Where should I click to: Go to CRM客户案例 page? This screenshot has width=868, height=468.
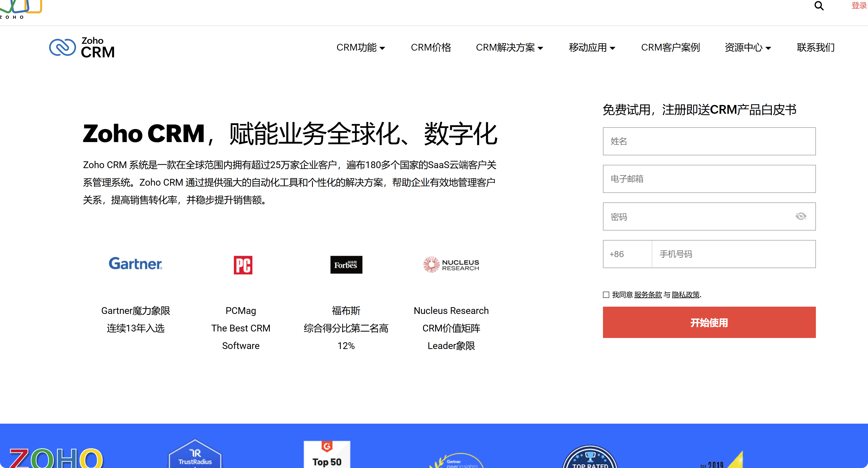[670, 48]
